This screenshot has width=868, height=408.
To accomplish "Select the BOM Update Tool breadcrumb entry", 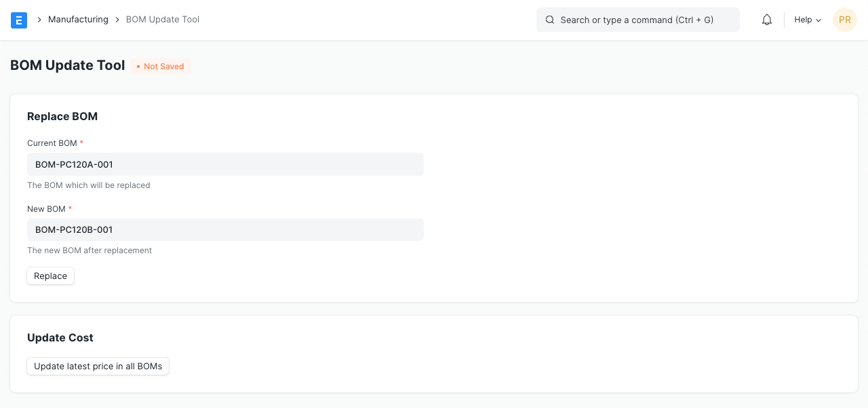I will 163,20.
